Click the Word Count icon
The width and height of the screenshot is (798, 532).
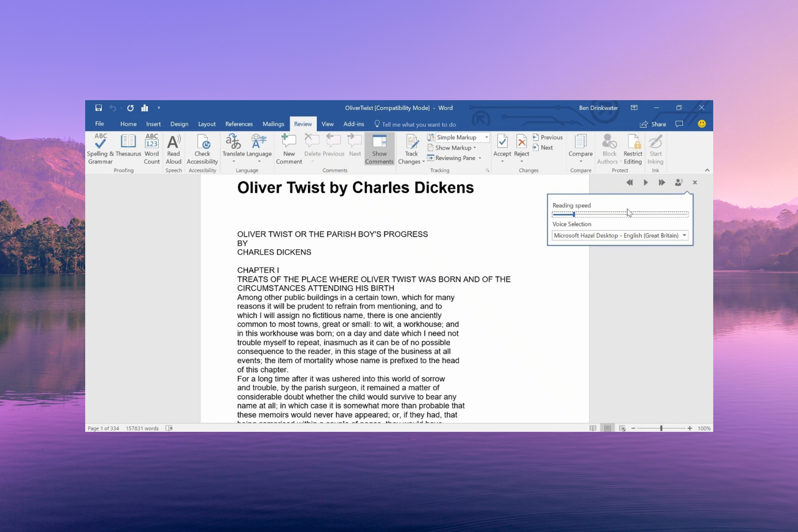(x=151, y=148)
